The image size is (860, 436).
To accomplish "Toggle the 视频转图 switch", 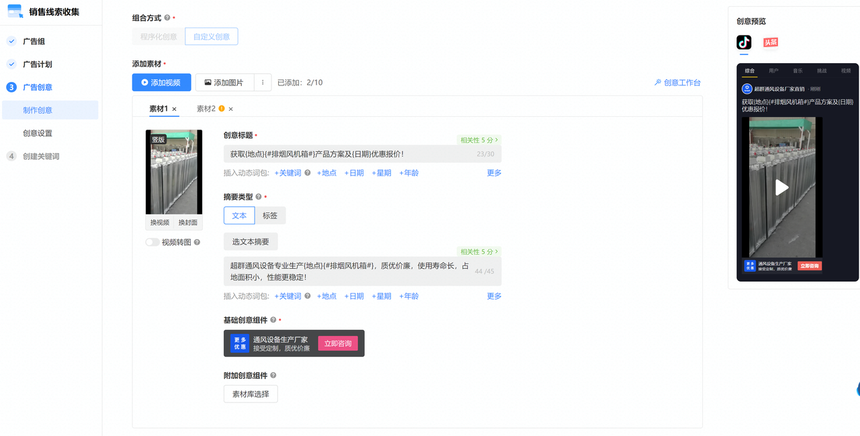I will [152, 242].
